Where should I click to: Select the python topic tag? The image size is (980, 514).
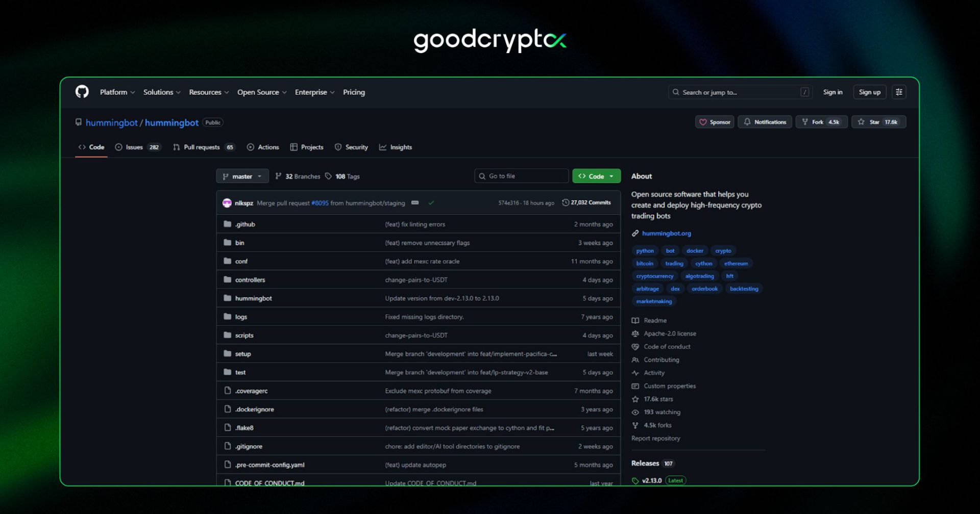(645, 251)
